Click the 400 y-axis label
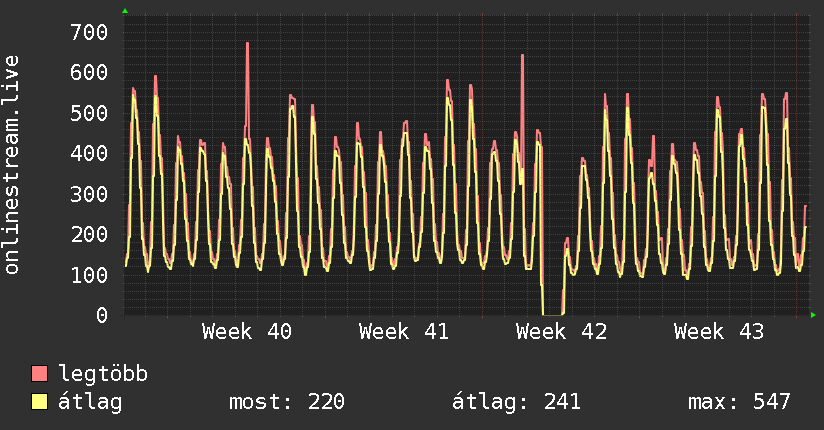The height and width of the screenshot is (430, 824). [89, 153]
